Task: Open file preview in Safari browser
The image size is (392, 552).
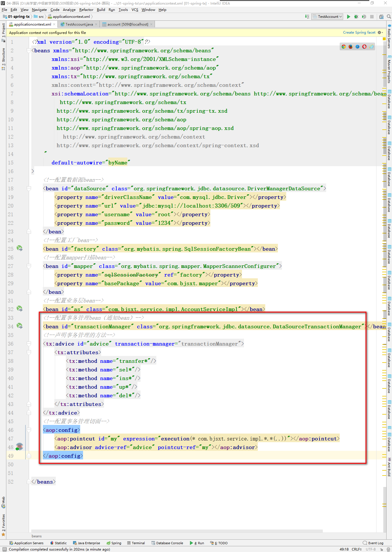Action: click(358, 47)
